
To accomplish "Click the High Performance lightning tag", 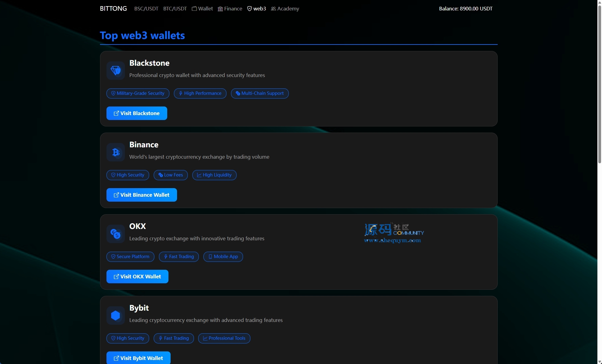I will pyautogui.click(x=200, y=93).
